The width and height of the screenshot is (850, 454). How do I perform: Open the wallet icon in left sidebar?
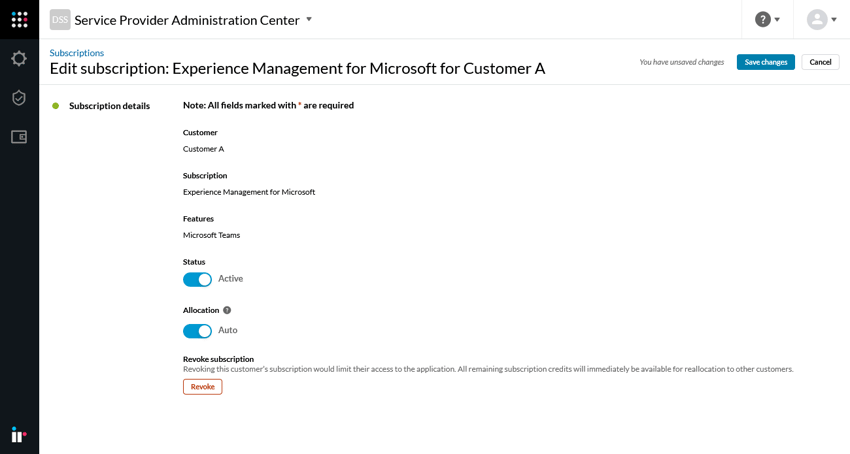(19, 137)
